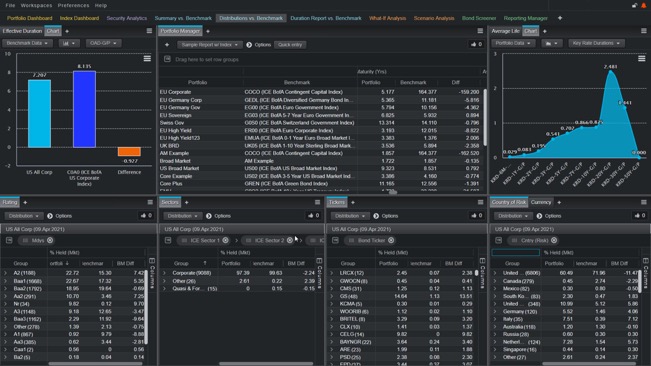
Task: Add a tab next to Portfolio Manager
Action: (x=208, y=31)
